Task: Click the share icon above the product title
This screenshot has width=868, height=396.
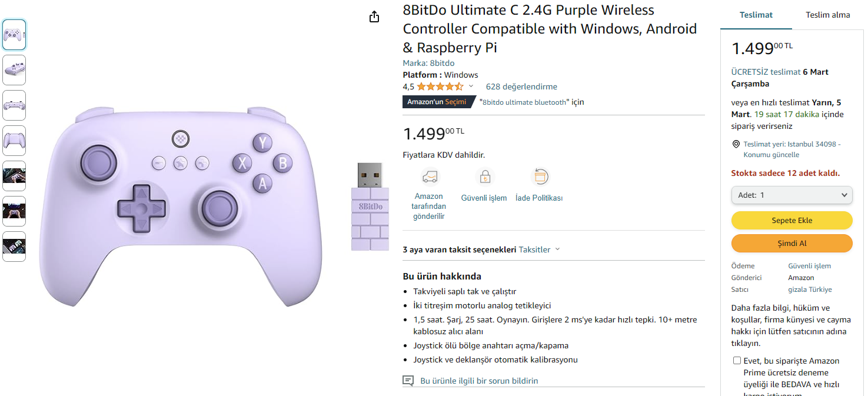Action: tap(374, 17)
